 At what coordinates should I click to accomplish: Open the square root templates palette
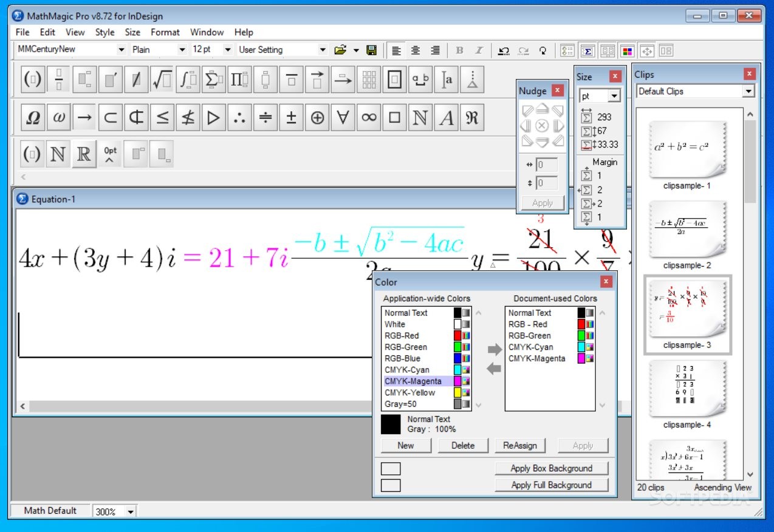point(162,80)
